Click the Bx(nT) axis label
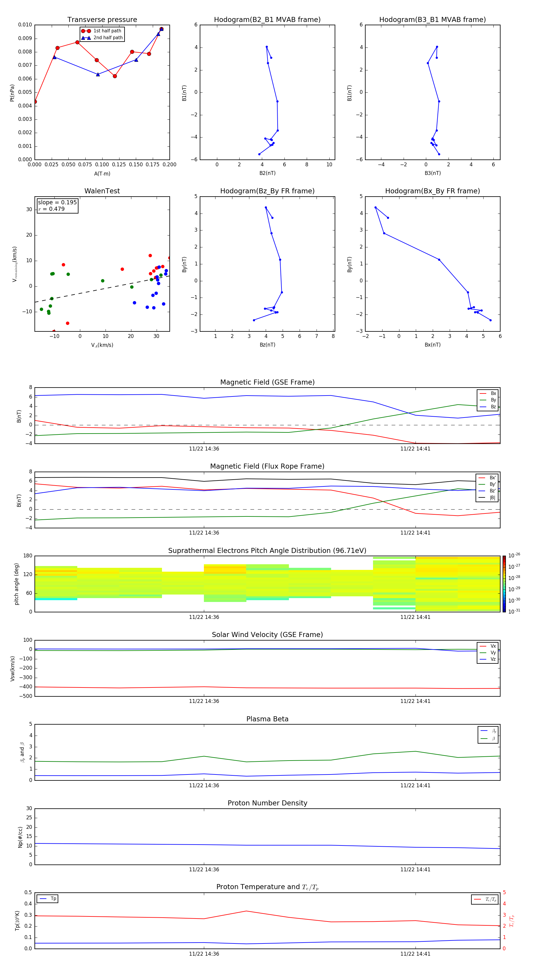The height and width of the screenshot is (980, 535). 432,345
